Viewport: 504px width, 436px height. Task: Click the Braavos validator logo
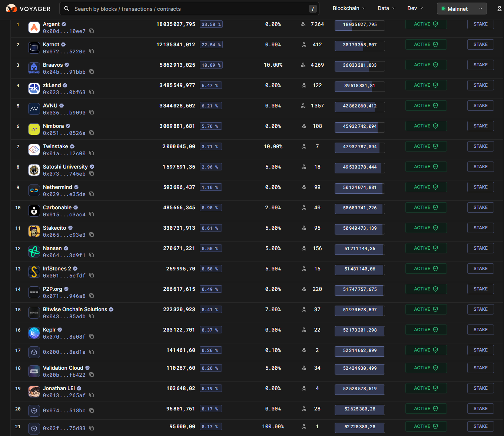[x=34, y=68]
